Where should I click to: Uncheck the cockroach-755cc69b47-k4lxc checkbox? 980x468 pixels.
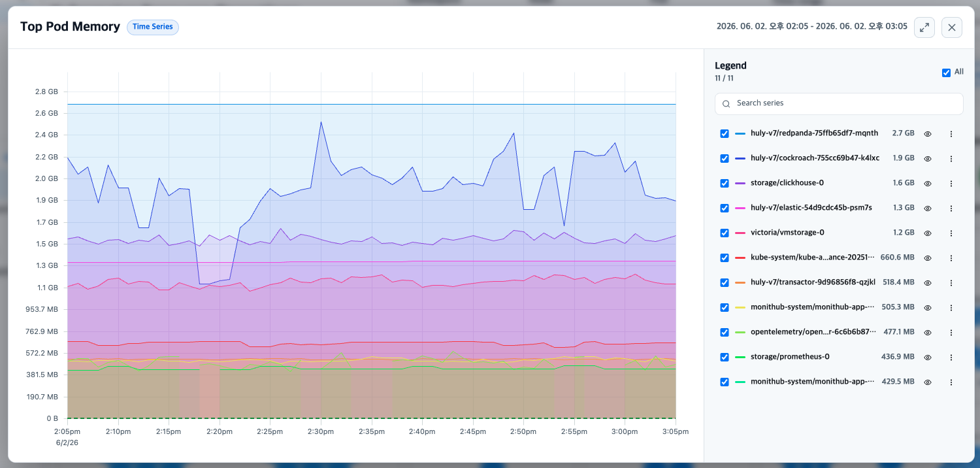(725, 158)
